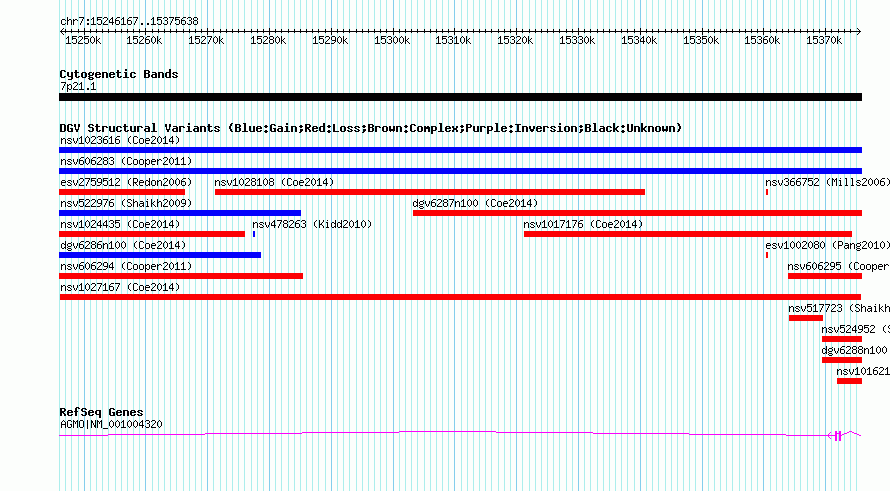Click red loss bar under dgv6288n100
Image resolution: width=890 pixels, height=491 pixels.
point(842,360)
